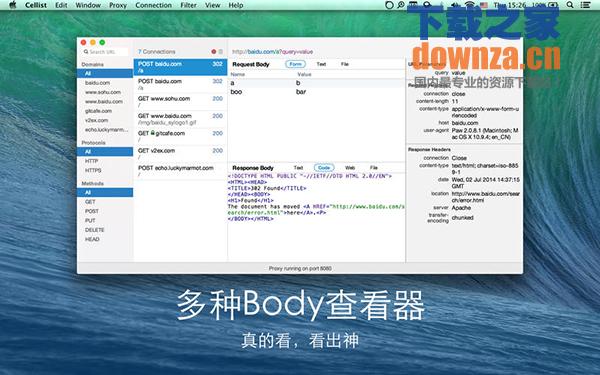The width and height of the screenshot is (600, 375).
Task: Open the Filter menu
Action: click(188, 5)
